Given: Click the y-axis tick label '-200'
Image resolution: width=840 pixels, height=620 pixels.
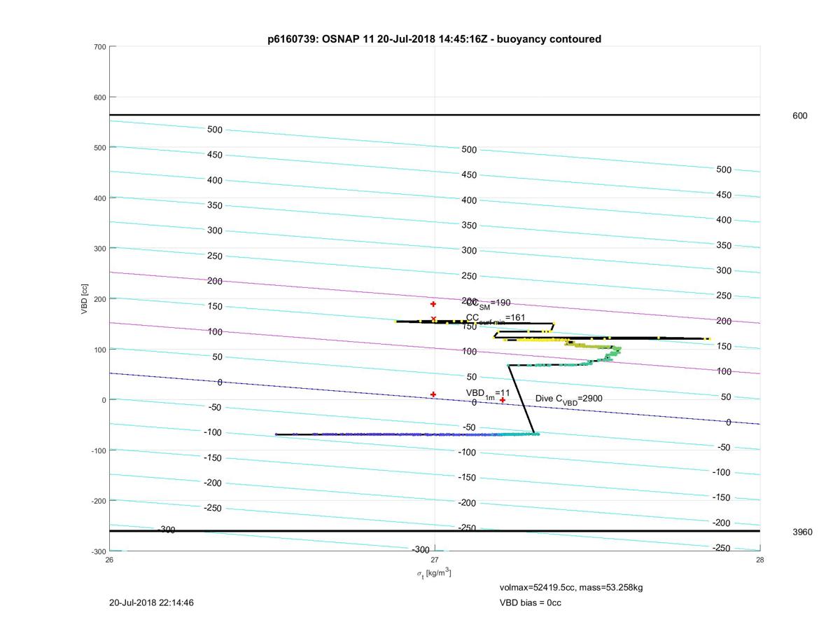Looking at the screenshot, I should [98, 501].
